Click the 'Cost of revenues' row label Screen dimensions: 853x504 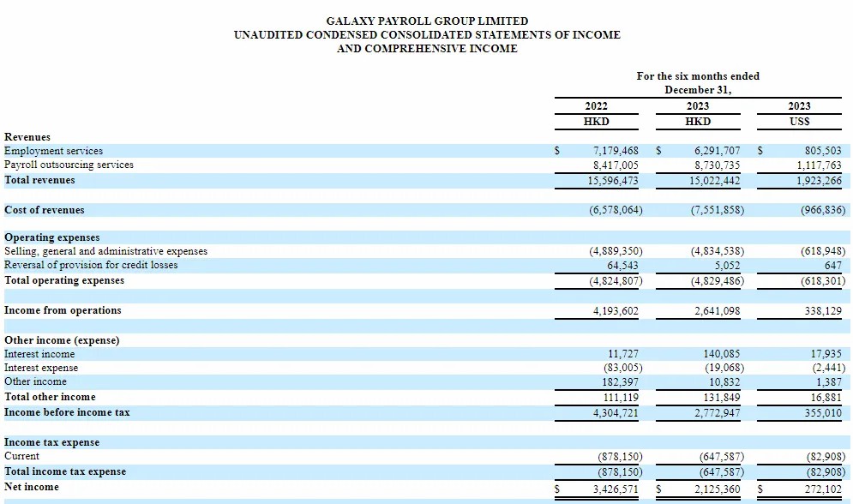pos(44,210)
